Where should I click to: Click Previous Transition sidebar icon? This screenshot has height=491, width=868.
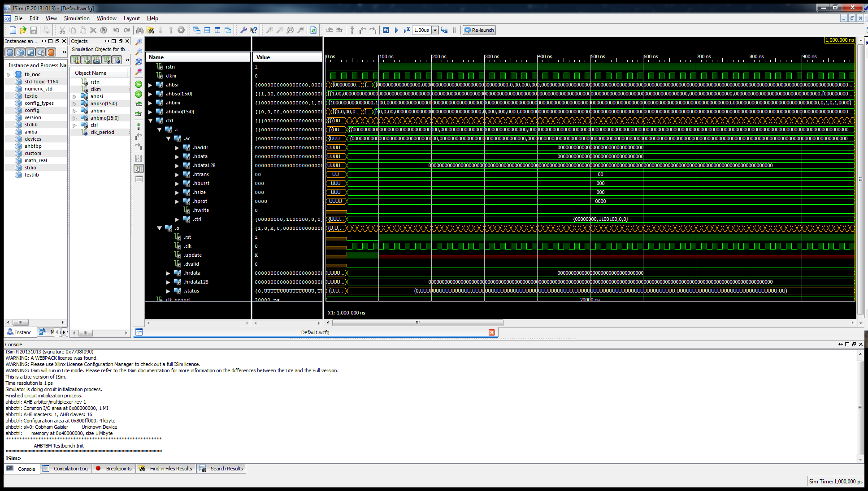point(139,104)
